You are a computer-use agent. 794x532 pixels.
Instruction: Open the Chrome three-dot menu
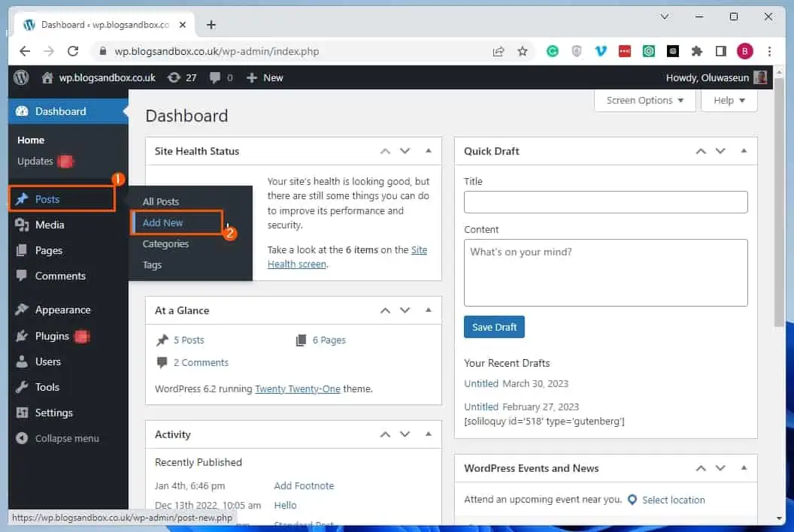[x=769, y=51]
